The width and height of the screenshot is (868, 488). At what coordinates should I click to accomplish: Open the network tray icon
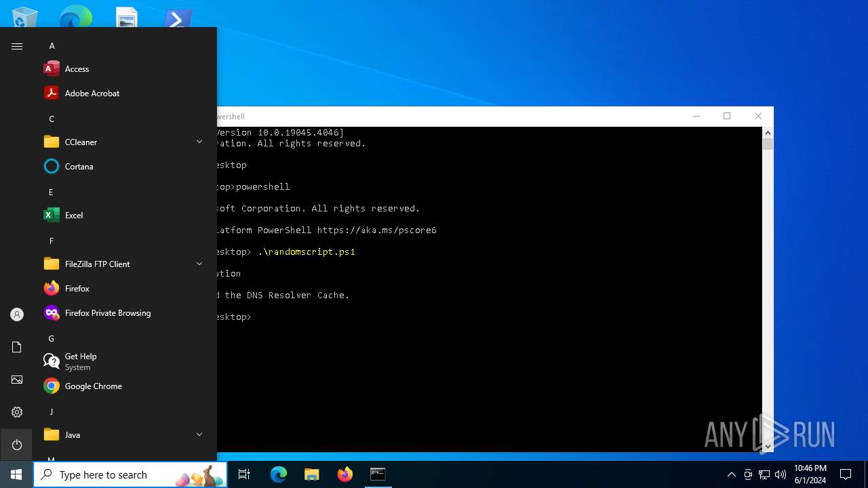pos(764,474)
